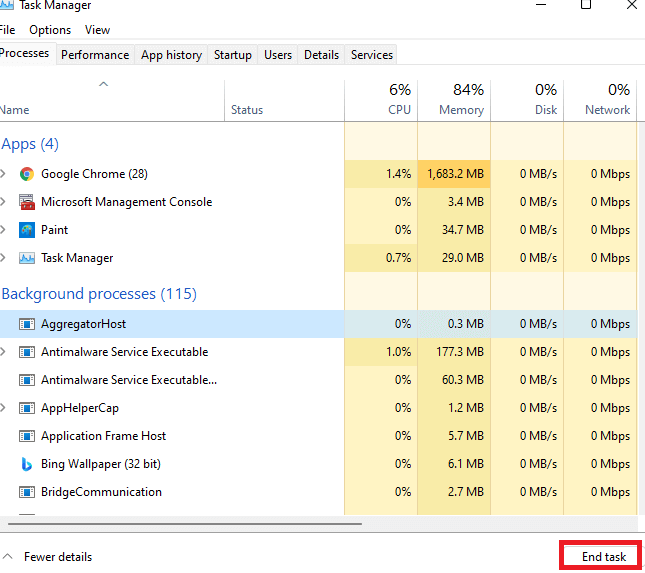Image resolution: width=645 pixels, height=573 pixels.
Task: Open the Startup tab
Action: coord(232,55)
